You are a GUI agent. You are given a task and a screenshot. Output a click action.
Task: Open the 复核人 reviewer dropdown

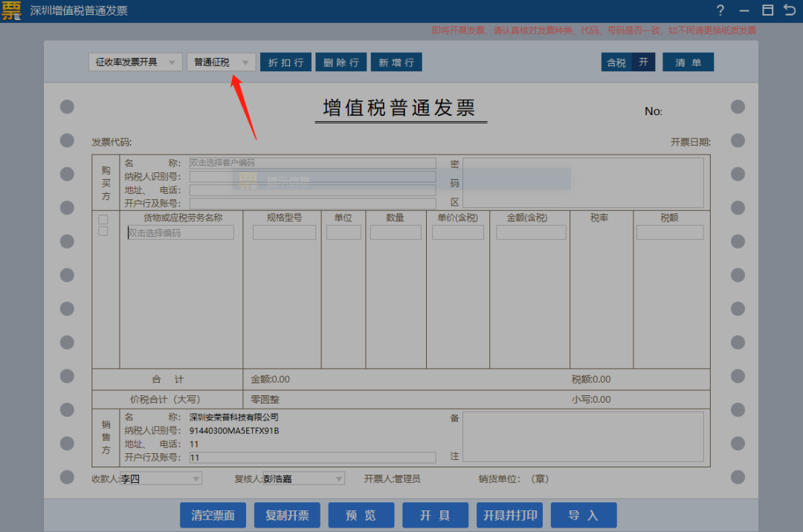[x=303, y=479]
